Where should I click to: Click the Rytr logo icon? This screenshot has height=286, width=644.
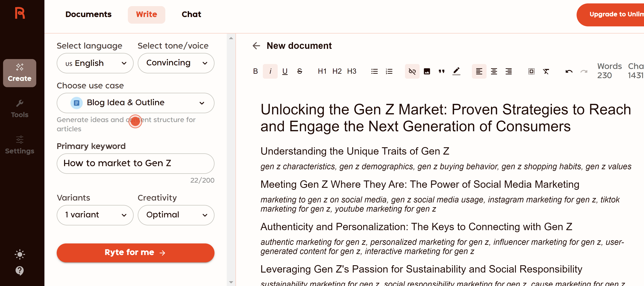point(20,13)
